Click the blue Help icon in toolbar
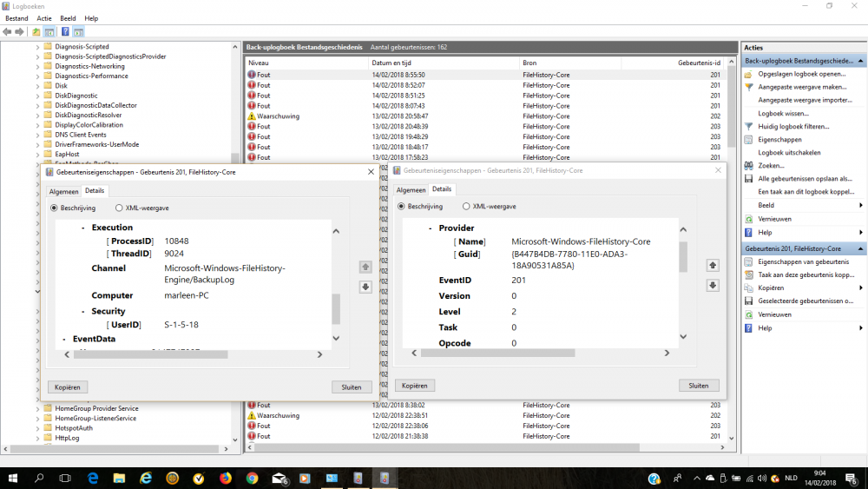The height and width of the screenshot is (489, 868). (64, 32)
